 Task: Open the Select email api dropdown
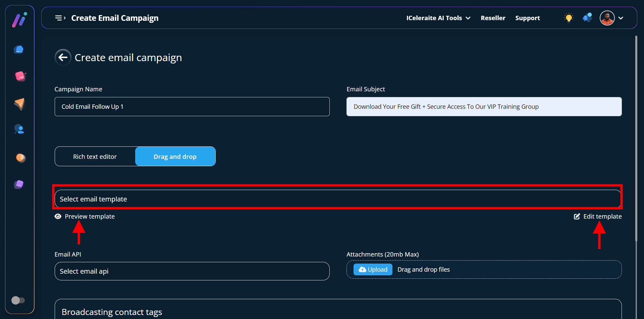click(x=192, y=271)
